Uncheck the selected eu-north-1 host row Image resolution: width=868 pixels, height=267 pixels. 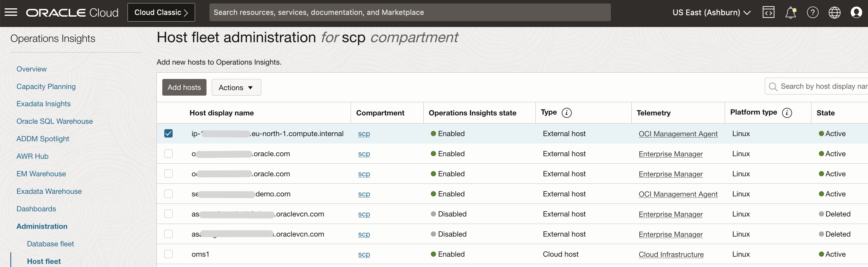click(169, 133)
